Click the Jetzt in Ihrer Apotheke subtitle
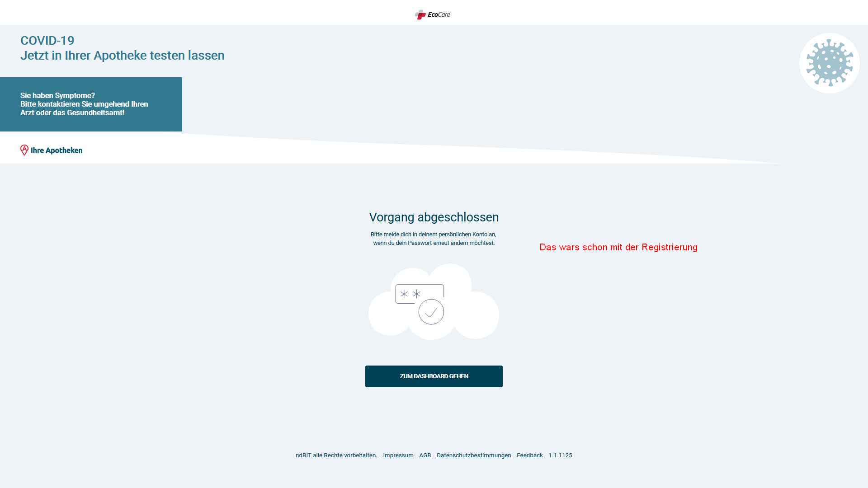 (x=122, y=55)
